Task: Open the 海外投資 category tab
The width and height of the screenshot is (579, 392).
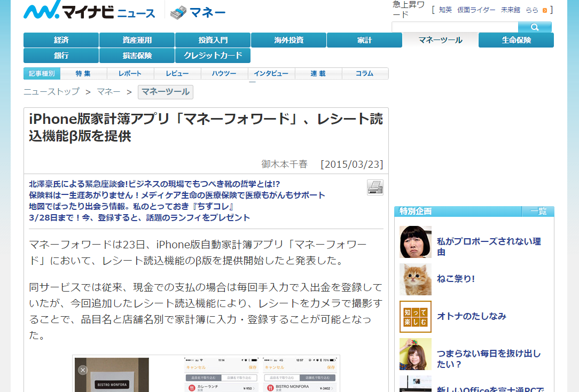Action: pyautogui.click(x=289, y=40)
